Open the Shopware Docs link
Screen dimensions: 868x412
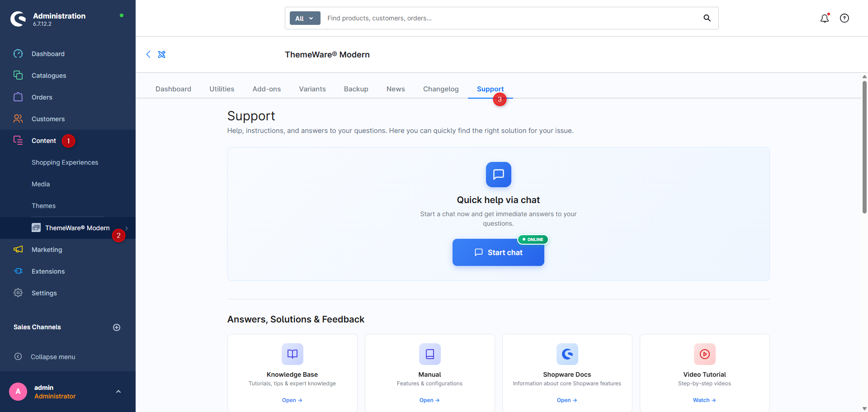pyautogui.click(x=567, y=400)
